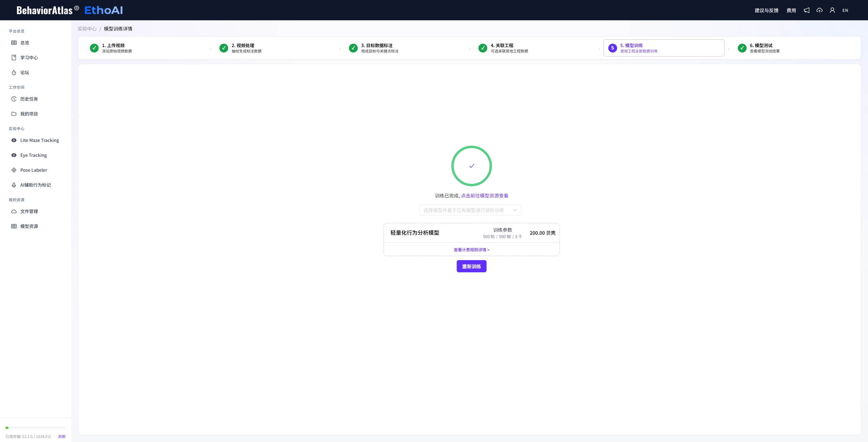The image size is (868, 442).
Task: Switch language with EN button
Action: click(x=845, y=10)
